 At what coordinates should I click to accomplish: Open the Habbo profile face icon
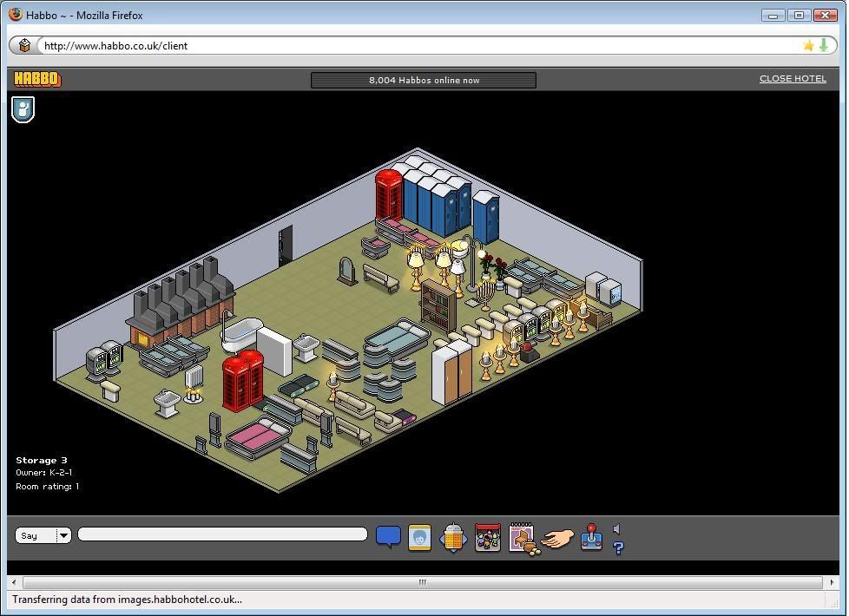[x=419, y=537]
